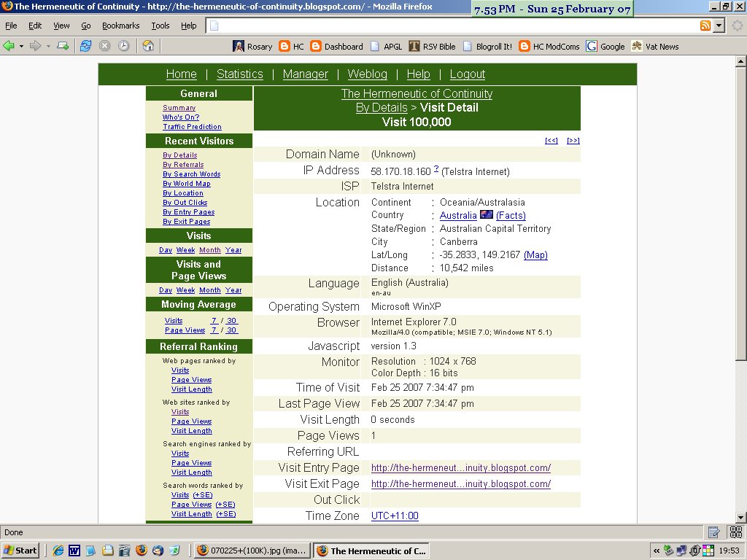
Task: Click the Visit Entry Page URL link
Action: click(461, 468)
